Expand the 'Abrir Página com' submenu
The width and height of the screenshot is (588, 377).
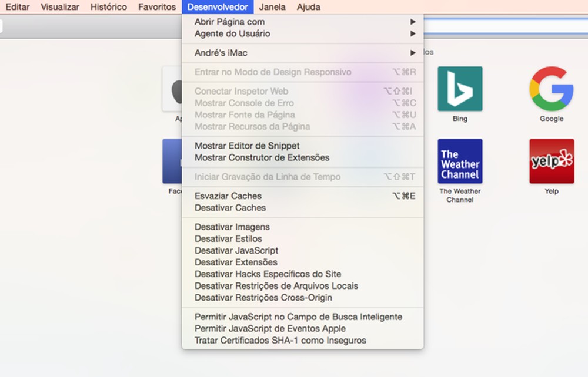229,21
